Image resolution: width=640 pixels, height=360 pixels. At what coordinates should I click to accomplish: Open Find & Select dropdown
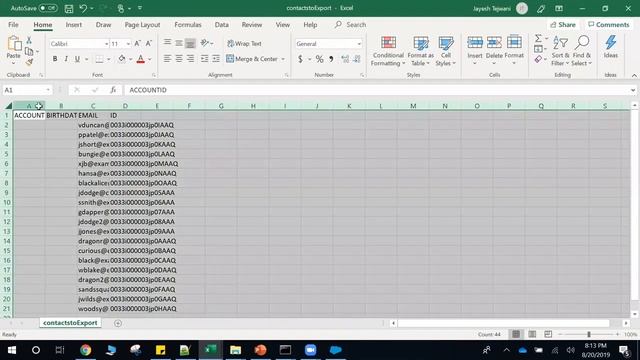(582, 51)
